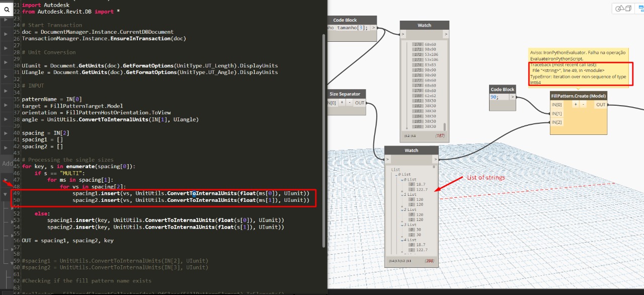Remove input with minus on FillPattern.Create node
Image resolution: width=644 pixels, height=295 pixels.
coord(584,105)
